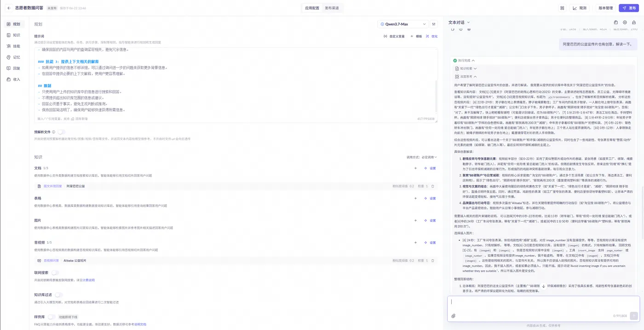
Task: Open the 说明文档 link
Action: (x=140, y=324)
